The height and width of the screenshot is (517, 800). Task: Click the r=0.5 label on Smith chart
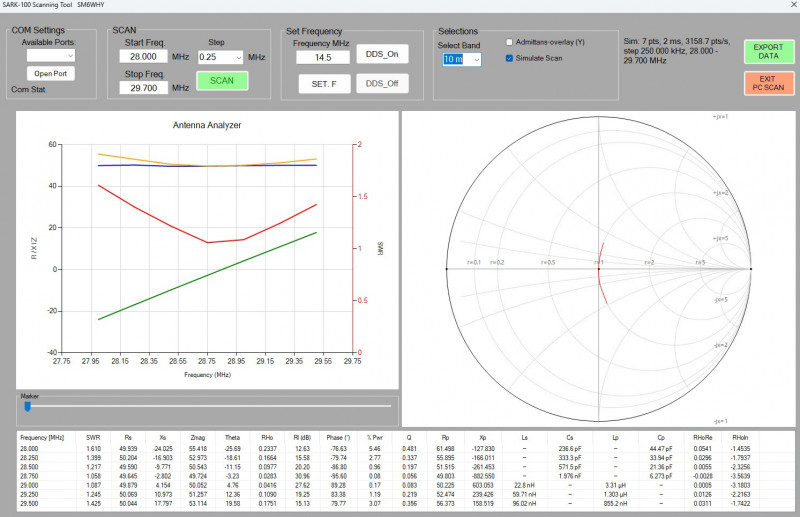tap(548, 262)
